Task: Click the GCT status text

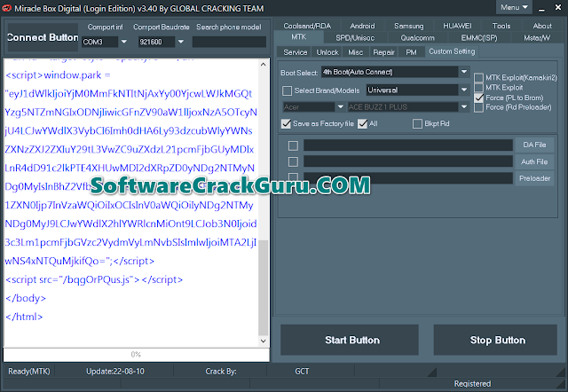Action: (302, 372)
